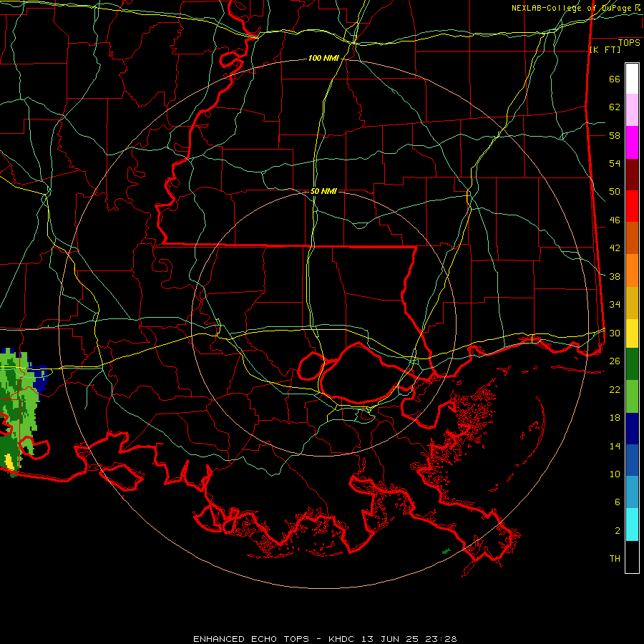This screenshot has width=644, height=644.
Task: Select the 54 value on the scale
Action: pos(615,163)
